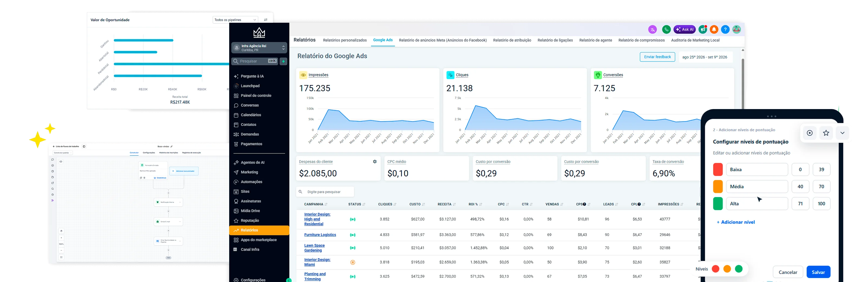Click the red swatch for the Baixa level
Screen dimensions: 868x282
(x=718, y=169)
